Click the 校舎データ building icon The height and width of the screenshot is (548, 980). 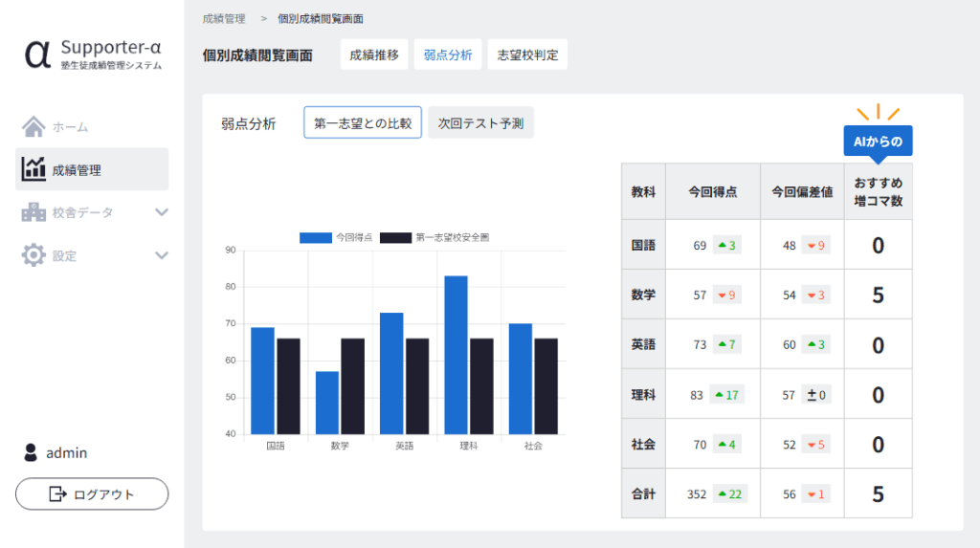point(33,212)
